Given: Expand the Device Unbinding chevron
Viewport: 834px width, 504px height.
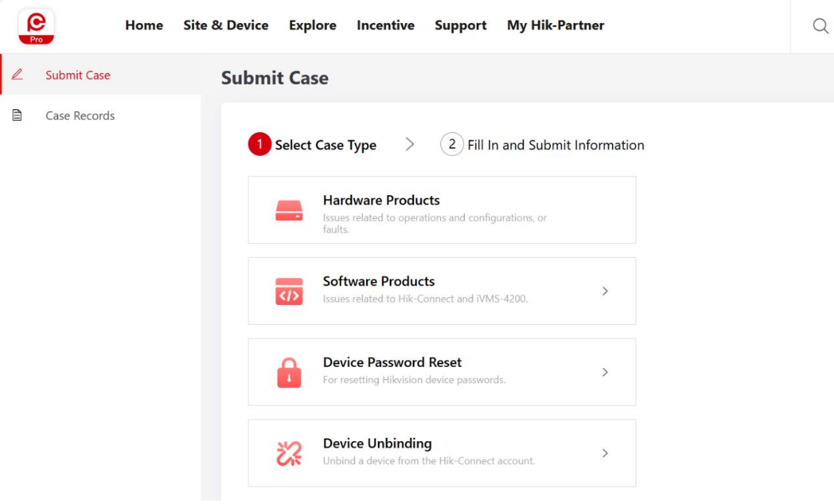Looking at the screenshot, I should point(604,453).
